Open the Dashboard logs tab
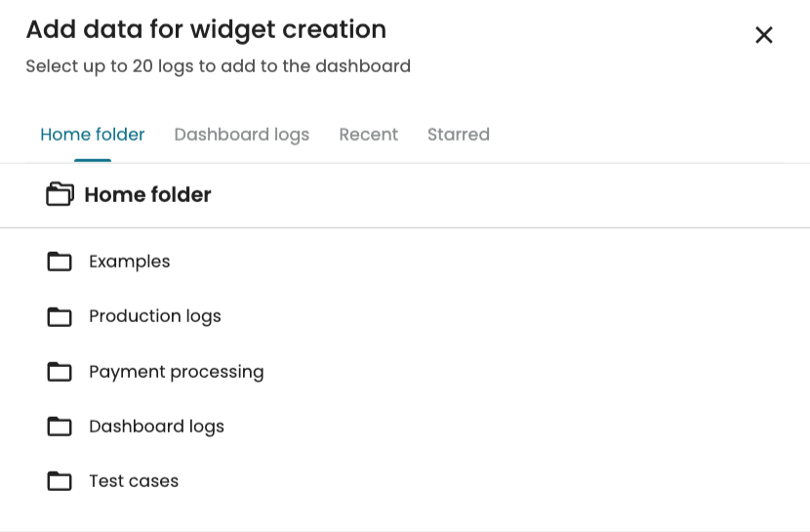810x532 pixels. tap(242, 135)
